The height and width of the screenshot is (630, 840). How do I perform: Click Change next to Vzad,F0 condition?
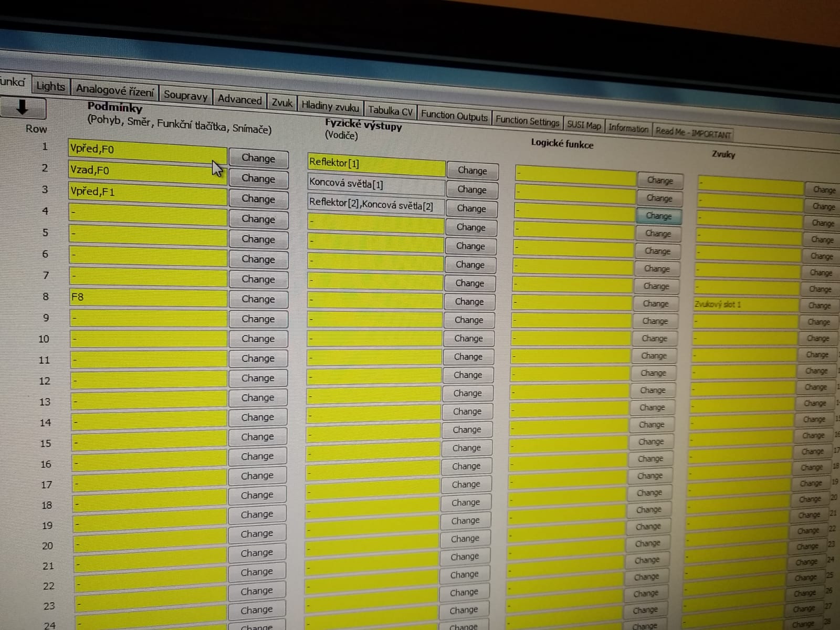pos(258,179)
